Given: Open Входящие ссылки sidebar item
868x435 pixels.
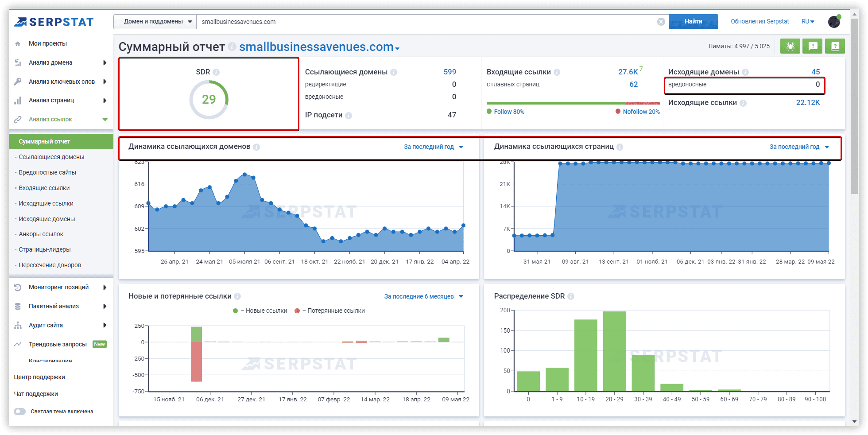Looking at the screenshot, I should point(44,188).
